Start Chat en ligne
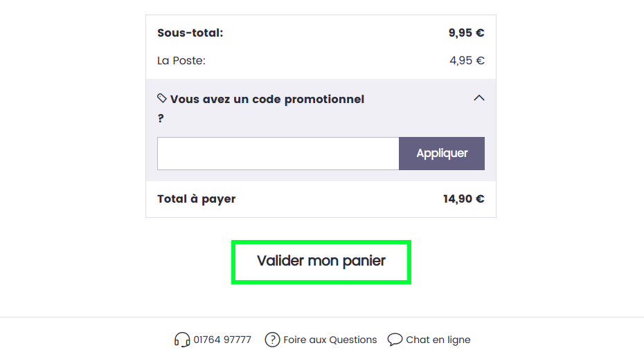This screenshot has width=644, height=350. 438,340
